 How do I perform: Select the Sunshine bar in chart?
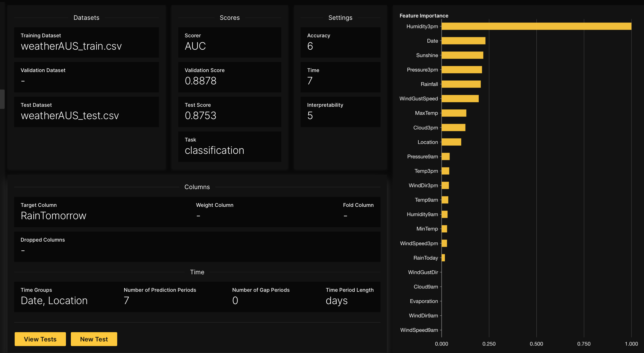[x=462, y=55]
